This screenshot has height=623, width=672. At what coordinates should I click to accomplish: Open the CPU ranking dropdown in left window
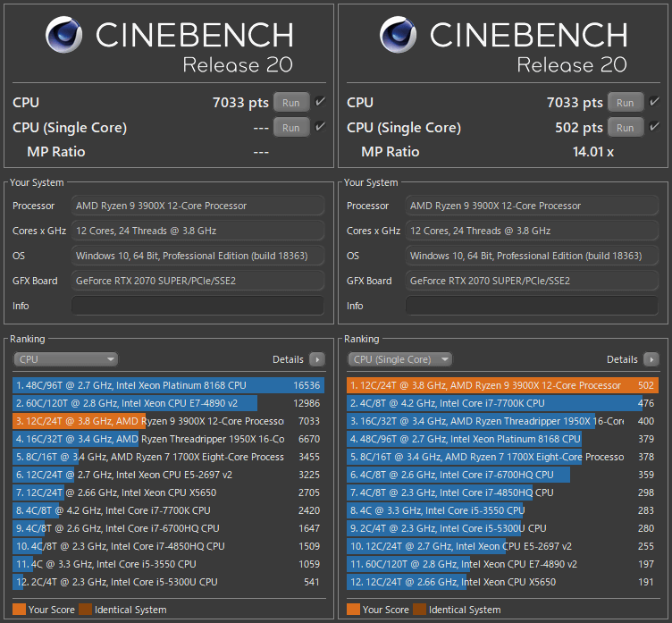coord(65,359)
